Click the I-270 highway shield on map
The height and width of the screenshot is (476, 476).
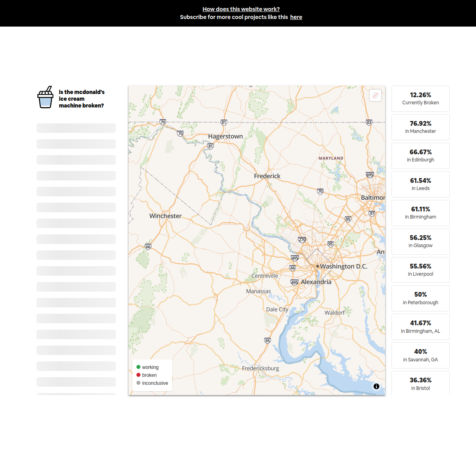tap(302, 240)
